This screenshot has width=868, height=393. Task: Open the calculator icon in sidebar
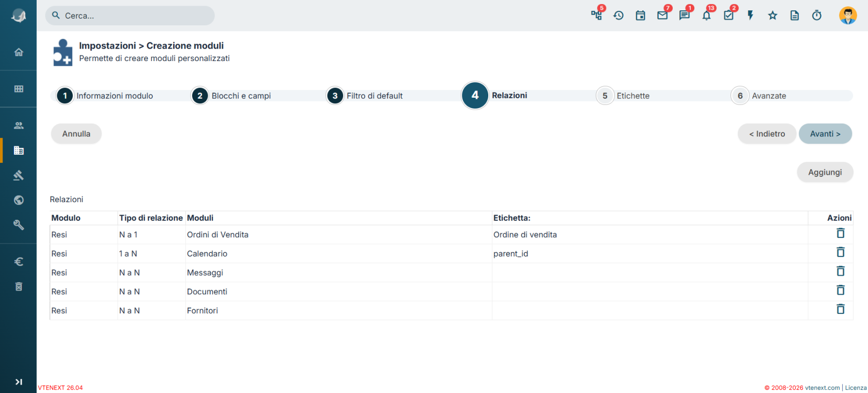pos(19,286)
